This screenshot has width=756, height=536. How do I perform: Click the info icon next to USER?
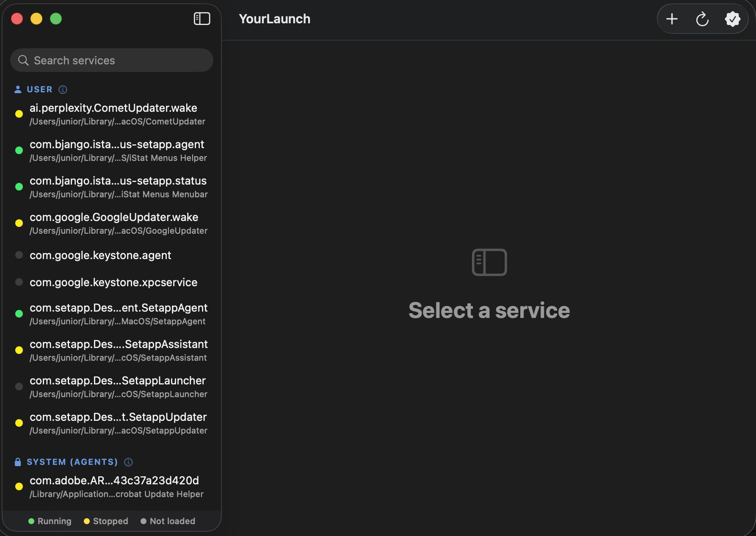click(63, 89)
